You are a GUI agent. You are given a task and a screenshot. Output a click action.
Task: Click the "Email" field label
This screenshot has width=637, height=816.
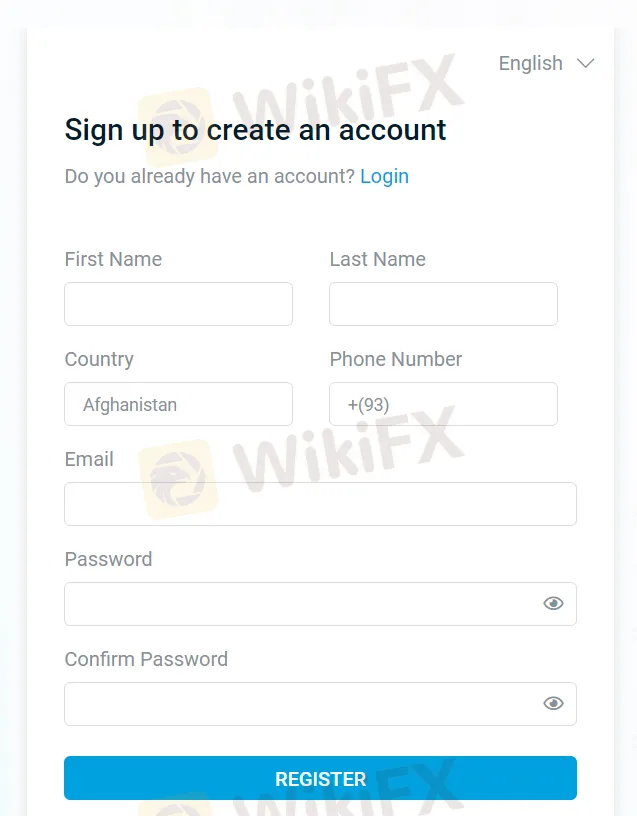pos(89,459)
